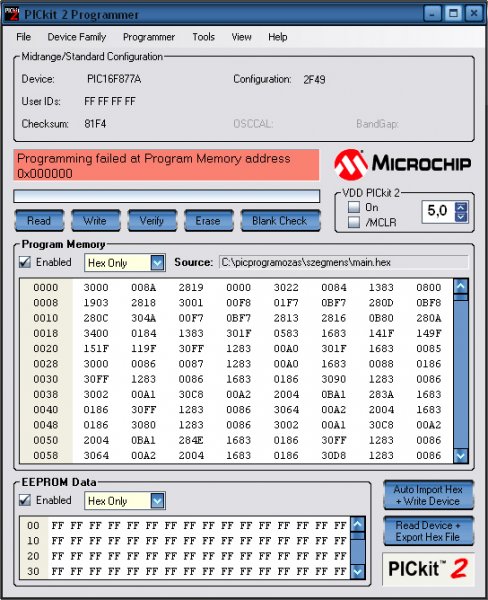Open the Help menu
This screenshot has height=600, width=488.
coord(277,37)
